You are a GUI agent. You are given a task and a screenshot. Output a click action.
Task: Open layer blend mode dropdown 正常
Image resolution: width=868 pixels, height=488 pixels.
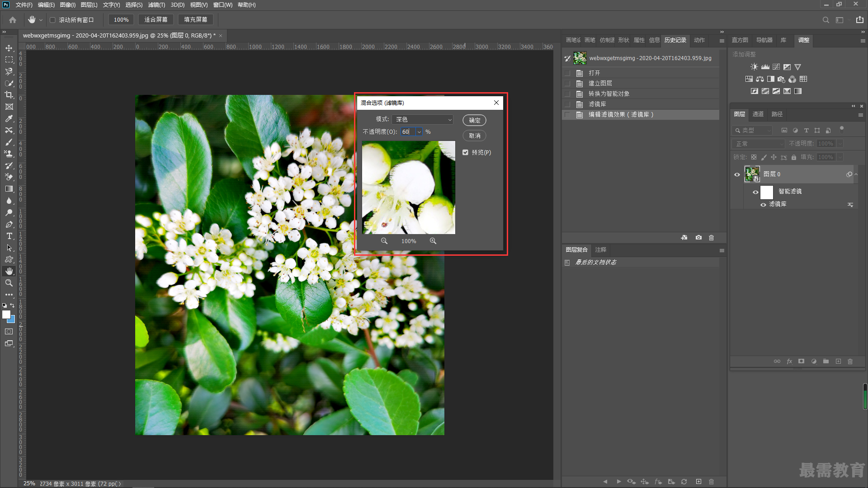coord(758,144)
